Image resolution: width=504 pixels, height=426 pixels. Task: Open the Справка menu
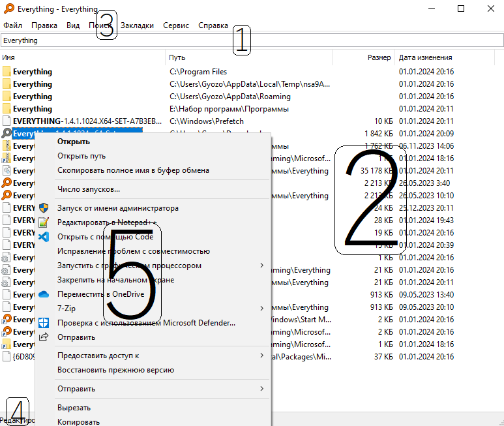pyautogui.click(x=213, y=25)
